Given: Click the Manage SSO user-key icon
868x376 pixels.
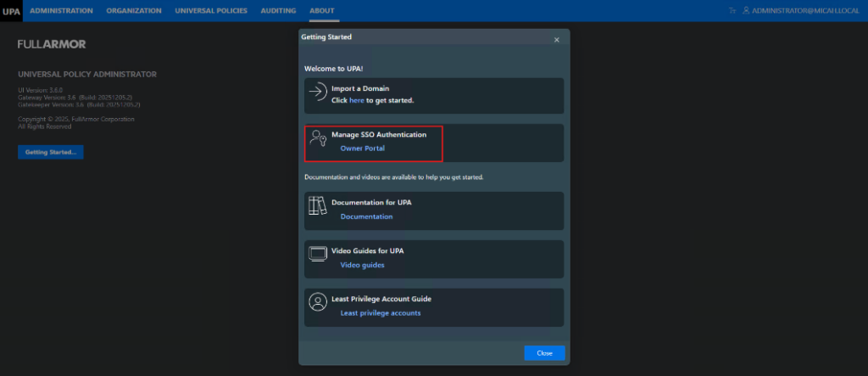Looking at the screenshot, I should click(x=317, y=140).
